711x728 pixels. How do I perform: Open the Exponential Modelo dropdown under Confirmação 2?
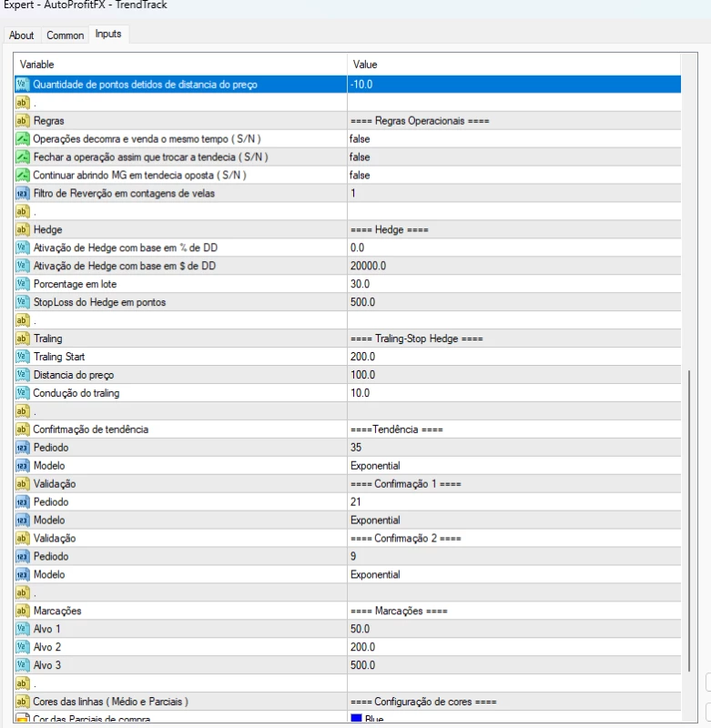pos(375,575)
